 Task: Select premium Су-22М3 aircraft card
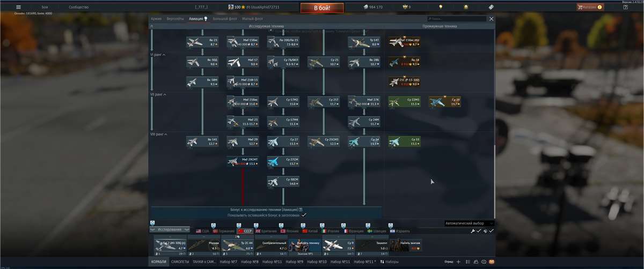click(x=405, y=102)
